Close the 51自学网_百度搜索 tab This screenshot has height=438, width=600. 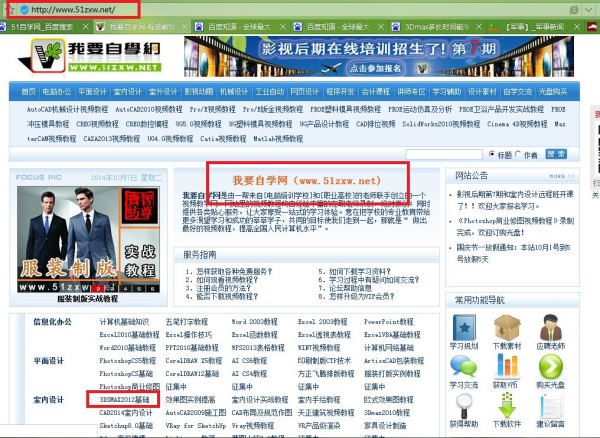click(x=86, y=26)
